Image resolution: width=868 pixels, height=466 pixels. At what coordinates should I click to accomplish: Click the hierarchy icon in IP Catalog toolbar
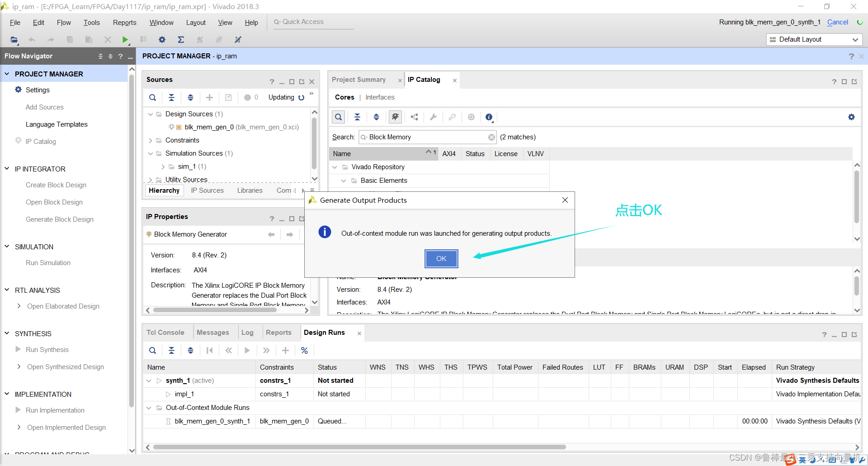tap(414, 117)
